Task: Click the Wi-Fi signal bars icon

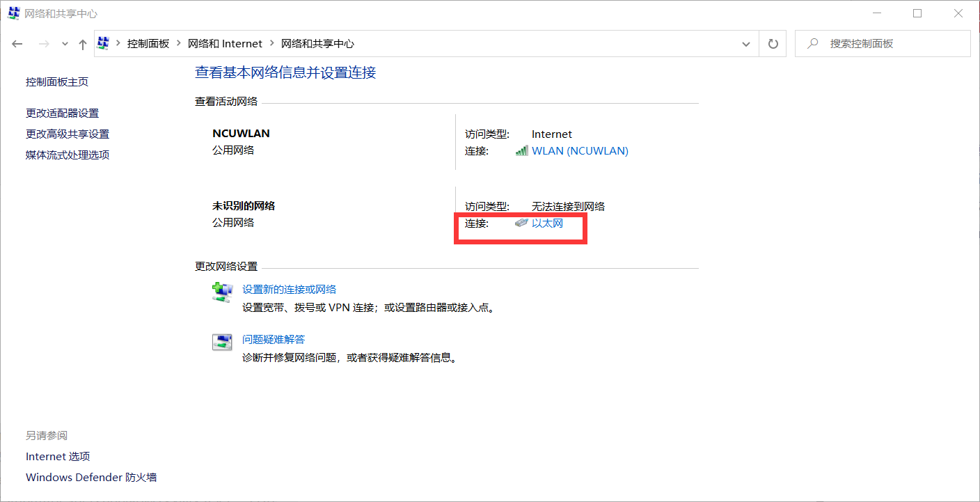Action: pyautogui.click(x=522, y=150)
